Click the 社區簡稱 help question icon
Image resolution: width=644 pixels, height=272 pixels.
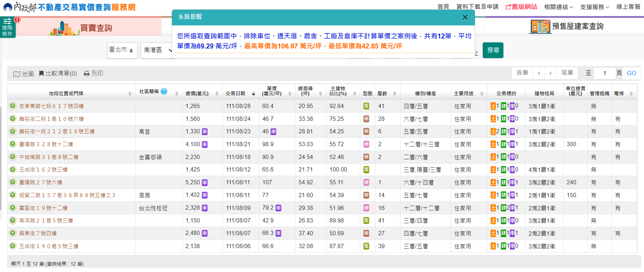164,91
